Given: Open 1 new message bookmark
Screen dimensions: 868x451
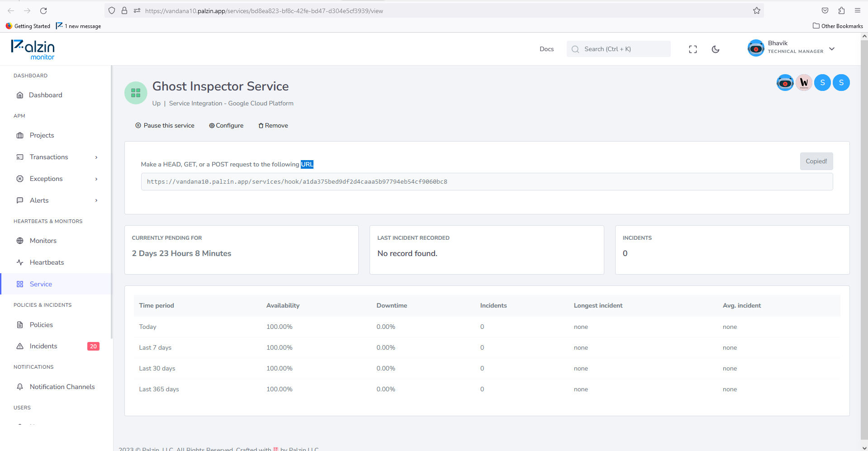Looking at the screenshot, I should click(x=78, y=26).
